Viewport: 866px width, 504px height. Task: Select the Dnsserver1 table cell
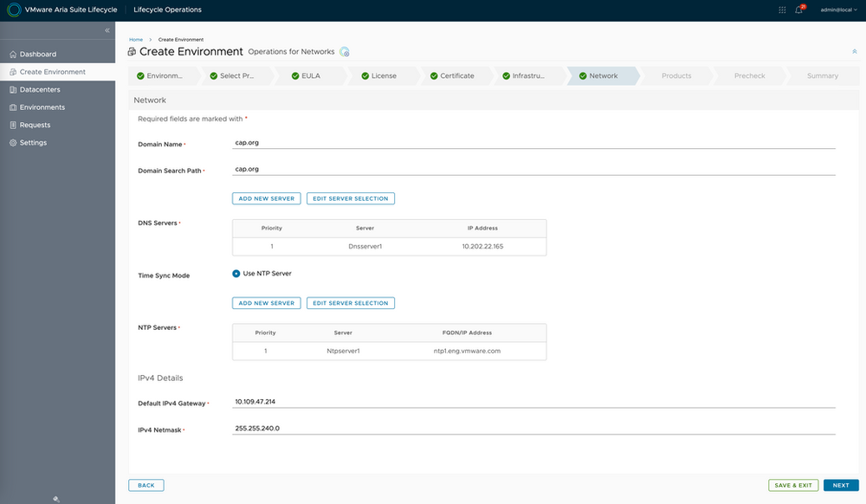365,246
